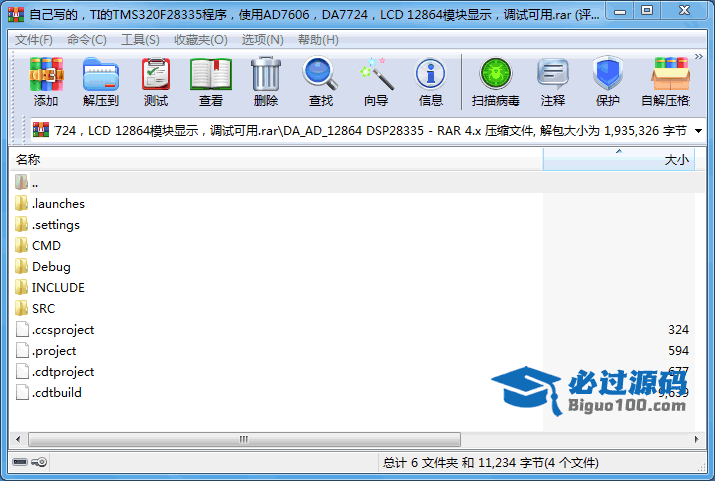Sort by the 名称 column header

click(x=276, y=160)
